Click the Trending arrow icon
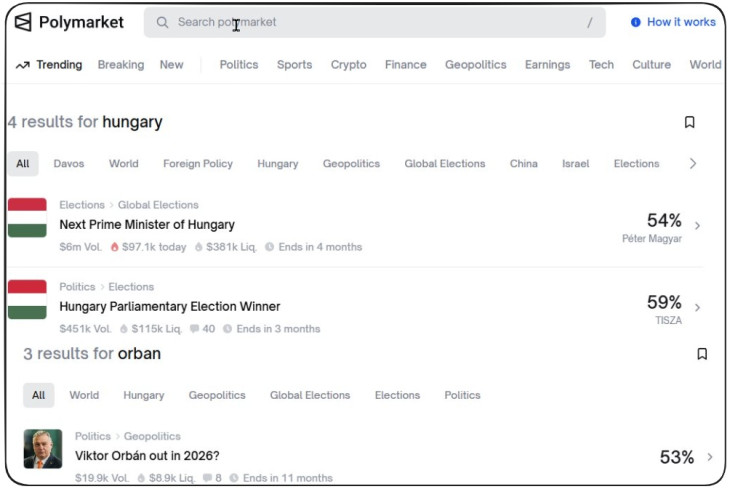Image resolution: width=730 pixels, height=489 pixels. pyautogui.click(x=23, y=65)
